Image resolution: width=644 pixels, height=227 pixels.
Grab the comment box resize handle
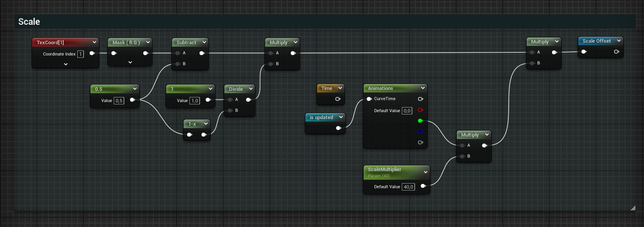pos(633,208)
